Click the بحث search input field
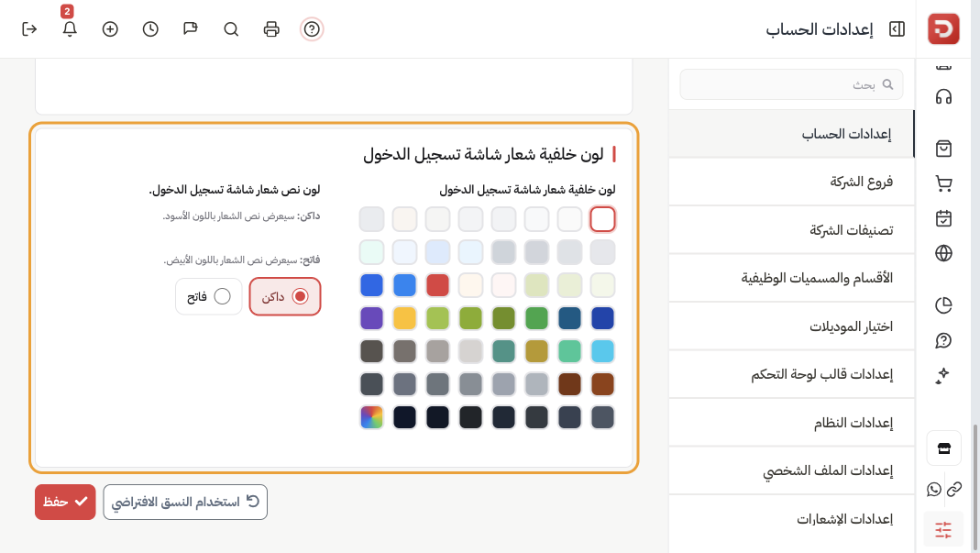 coord(791,84)
